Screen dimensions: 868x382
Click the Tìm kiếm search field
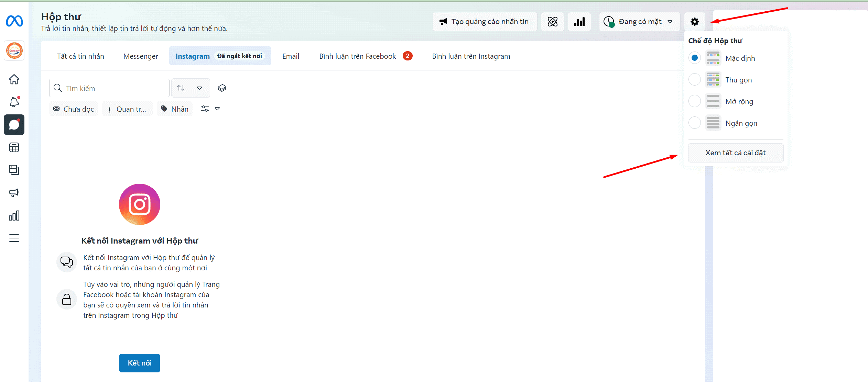coord(109,88)
